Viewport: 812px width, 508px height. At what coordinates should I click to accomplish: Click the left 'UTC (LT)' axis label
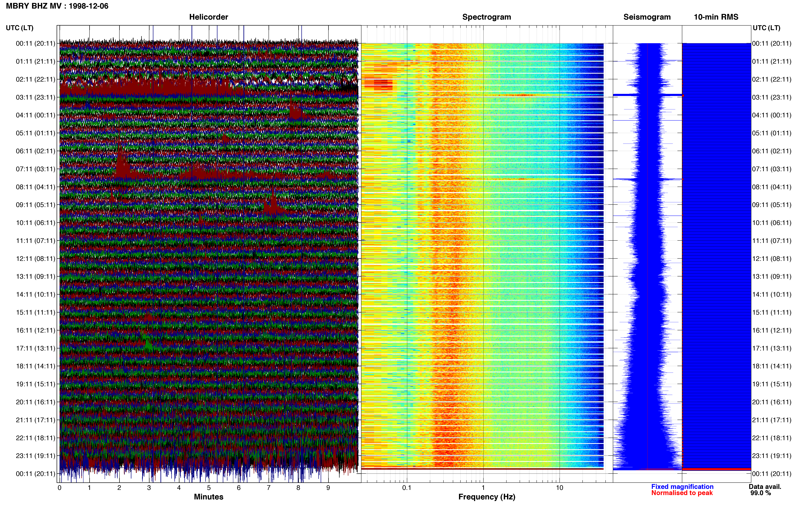point(19,28)
